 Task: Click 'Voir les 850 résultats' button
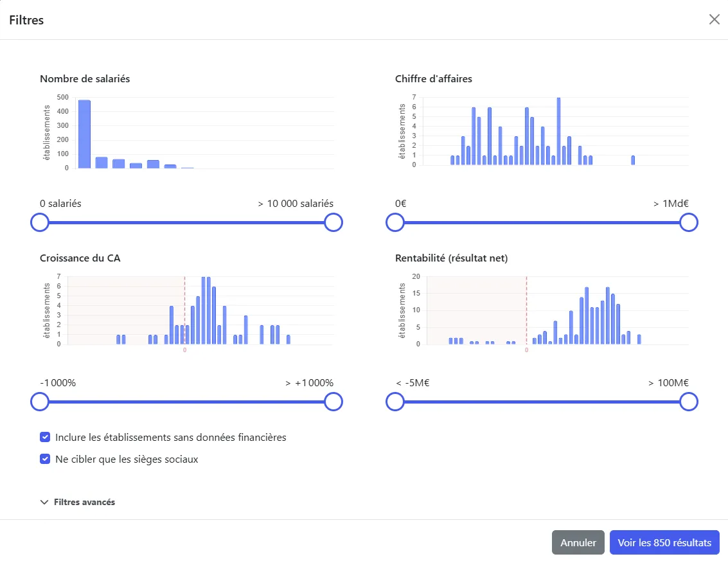664,542
